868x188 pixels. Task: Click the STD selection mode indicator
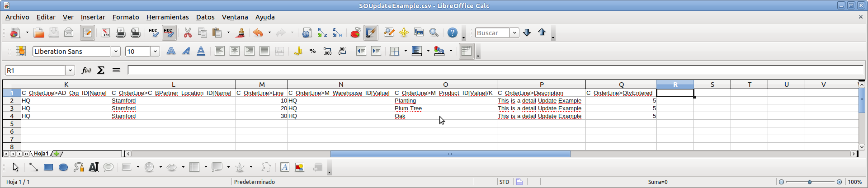[504, 182]
